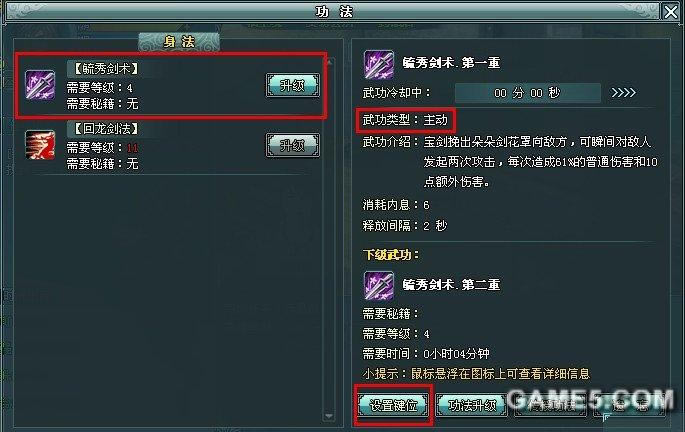
Task: Click the 功法升级 button
Action: (x=472, y=405)
